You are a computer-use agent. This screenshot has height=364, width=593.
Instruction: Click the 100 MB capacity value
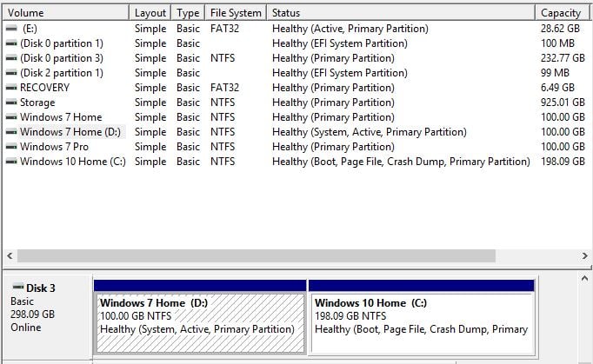click(x=557, y=43)
